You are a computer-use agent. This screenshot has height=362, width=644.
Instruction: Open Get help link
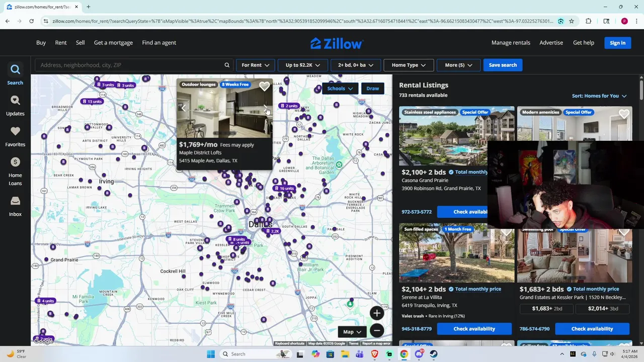584,43
